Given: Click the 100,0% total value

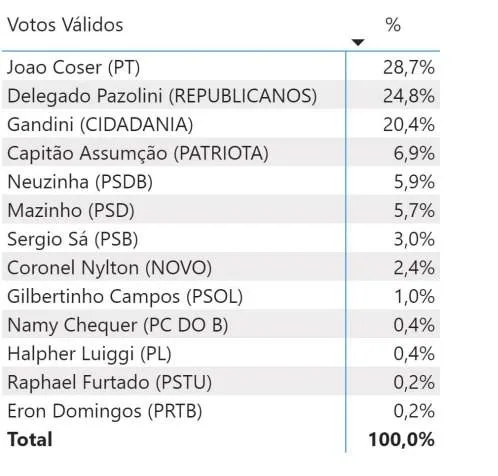Looking at the screenshot, I should [401, 439].
